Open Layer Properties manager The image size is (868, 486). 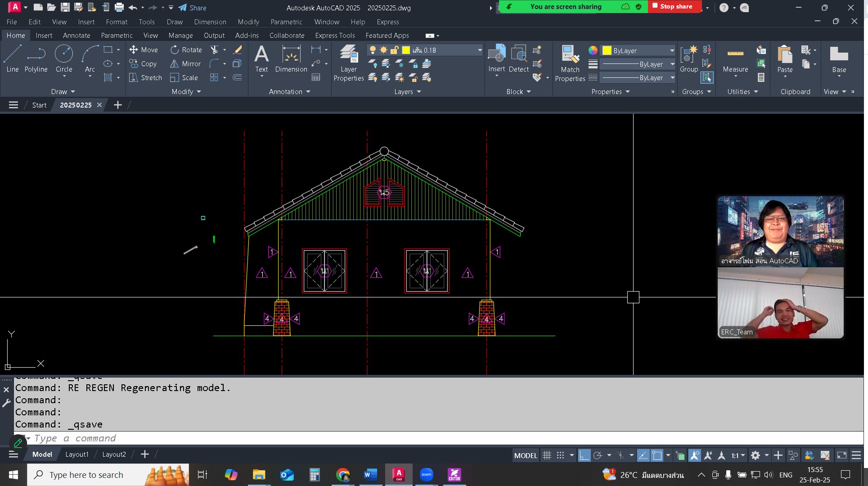(x=349, y=63)
